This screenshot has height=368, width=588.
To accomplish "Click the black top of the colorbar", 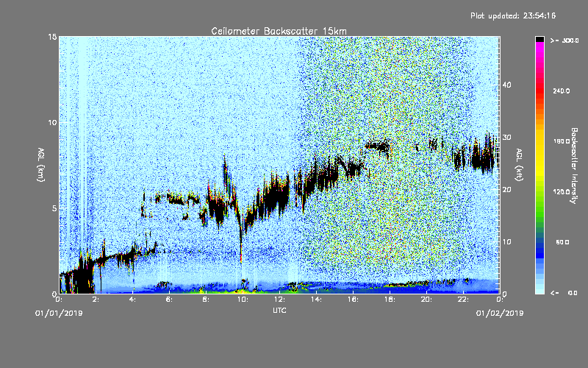I will (539, 39).
